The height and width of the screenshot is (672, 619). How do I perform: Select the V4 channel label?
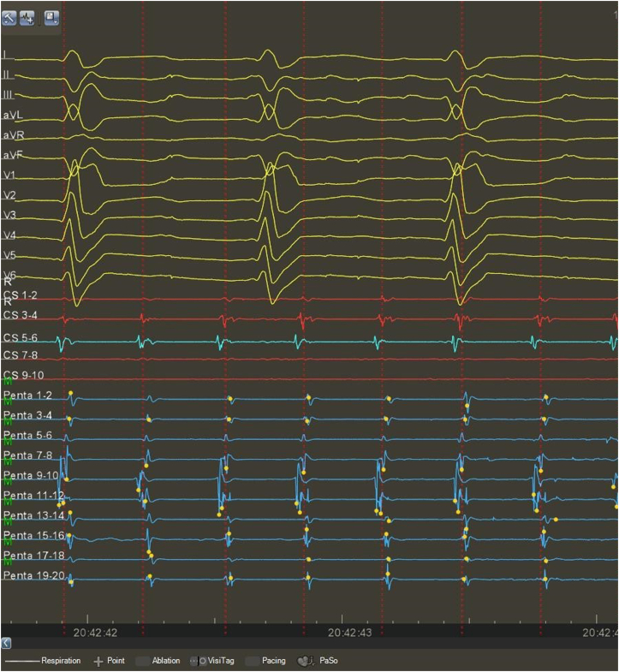[9, 235]
